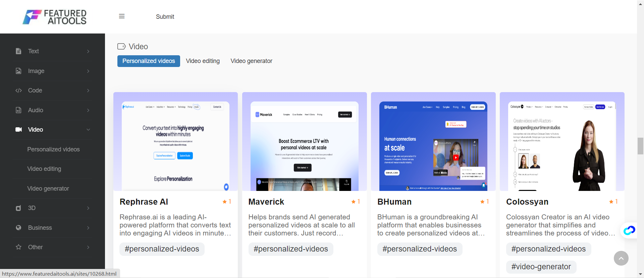Image resolution: width=644 pixels, height=278 pixels.
Task: Collapse the Video category chevron
Action: click(88, 130)
